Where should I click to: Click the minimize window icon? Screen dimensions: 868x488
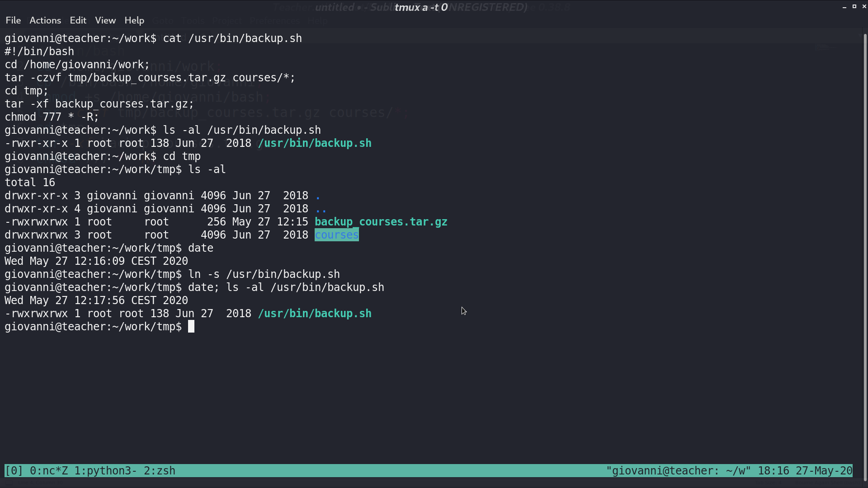(844, 7)
